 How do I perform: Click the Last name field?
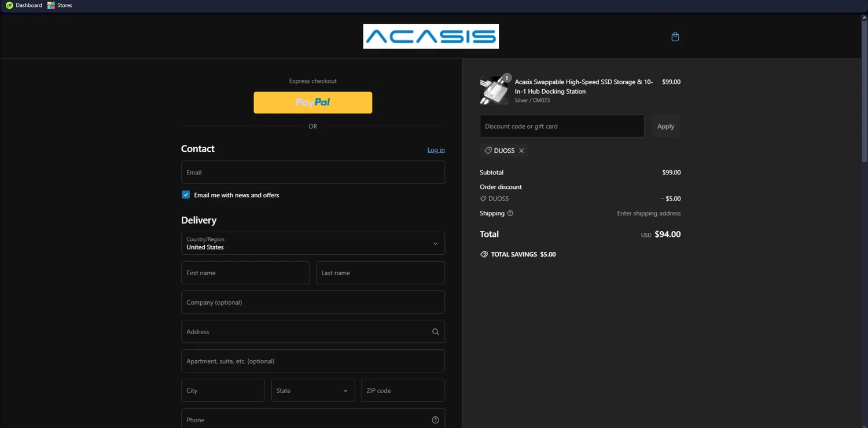380,273
